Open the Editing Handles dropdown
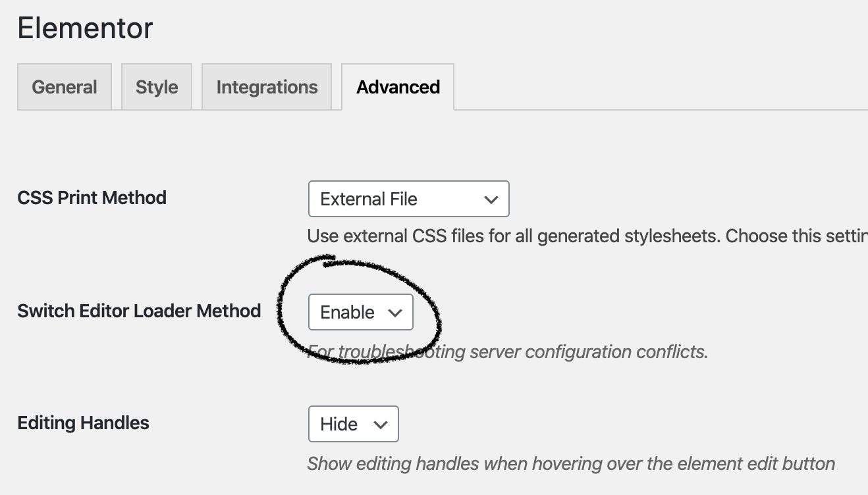 coord(353,424)
